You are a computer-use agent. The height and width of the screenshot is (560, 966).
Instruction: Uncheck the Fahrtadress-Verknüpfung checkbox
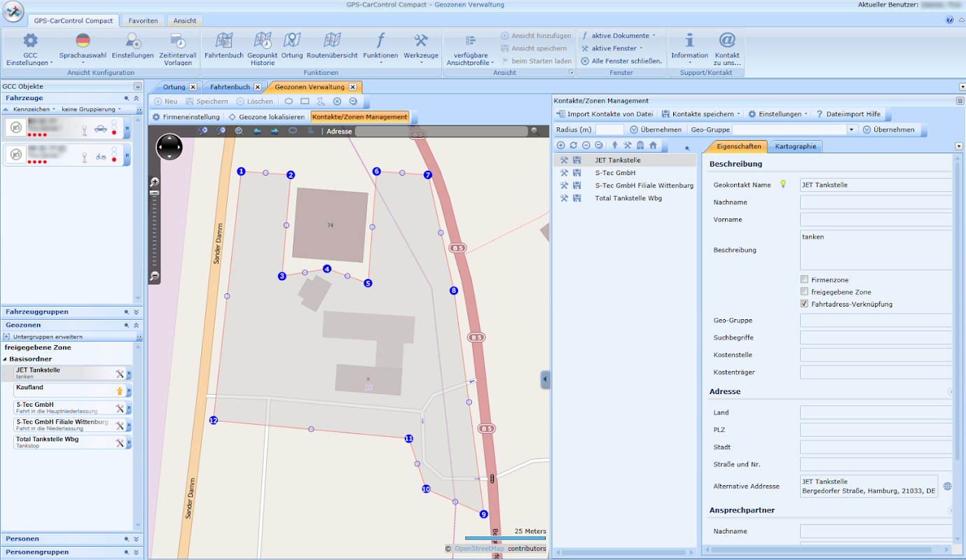pyautogui.click(x=804, y=304)
